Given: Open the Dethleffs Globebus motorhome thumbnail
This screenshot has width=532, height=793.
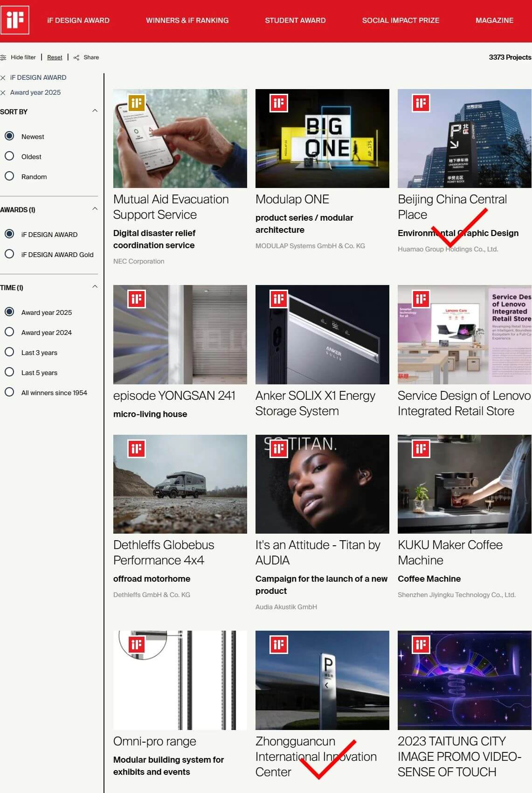Looking at the screenshot, I should click(180, 484).
